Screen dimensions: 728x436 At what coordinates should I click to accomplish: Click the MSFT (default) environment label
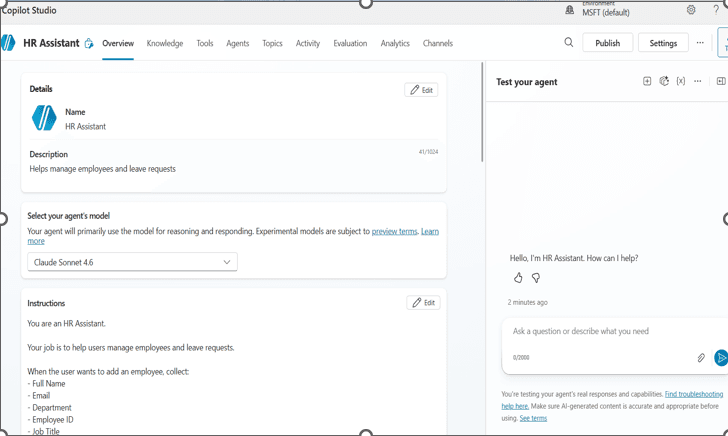[606, 13]
